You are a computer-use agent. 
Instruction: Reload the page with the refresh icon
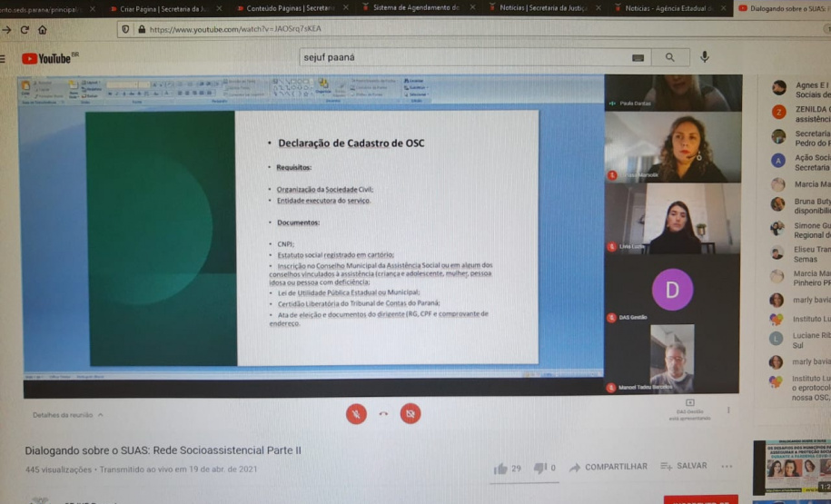(25, 30)
